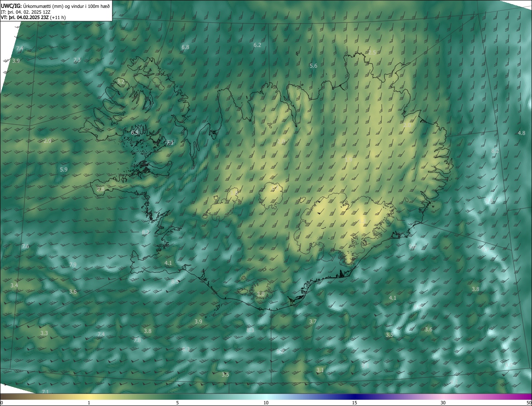Click the 7.9 value label on the map

pos(73,265)
